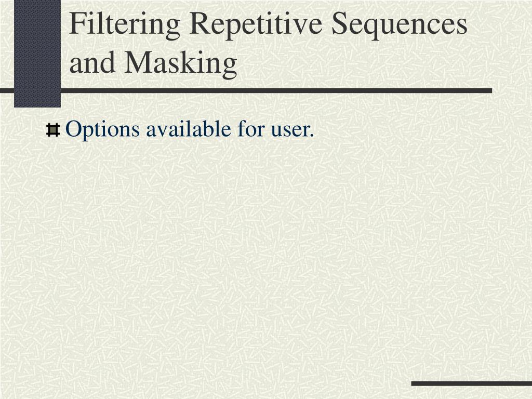Select the word "Sequences" in the title
This screenshot has height=399, width=532.
coord(400,24)
